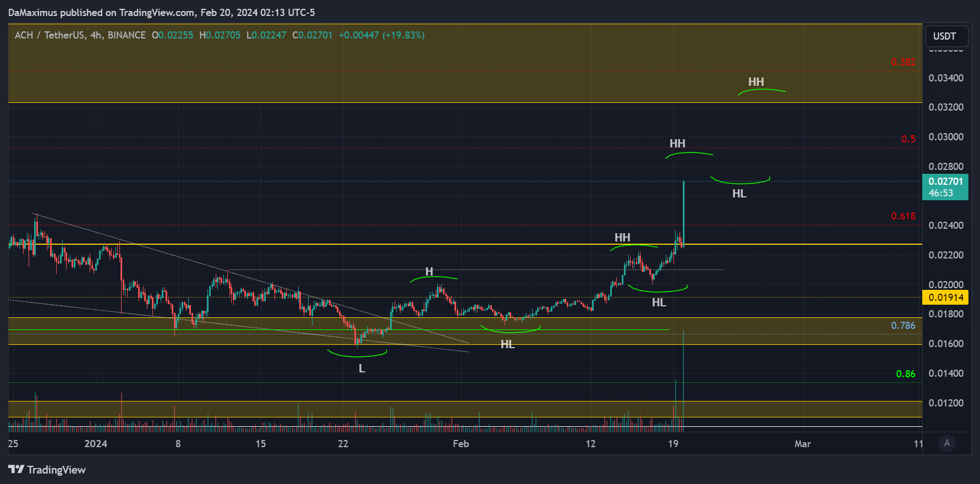The image size is (980, 484).
Task: Click the 0.02200 price axis label
Action: click(x=946, y=255)
